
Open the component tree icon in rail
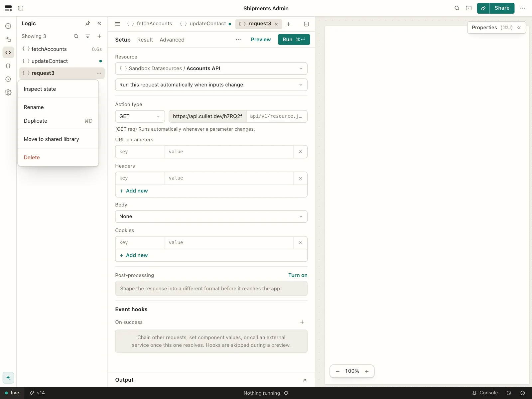point(8,39)
